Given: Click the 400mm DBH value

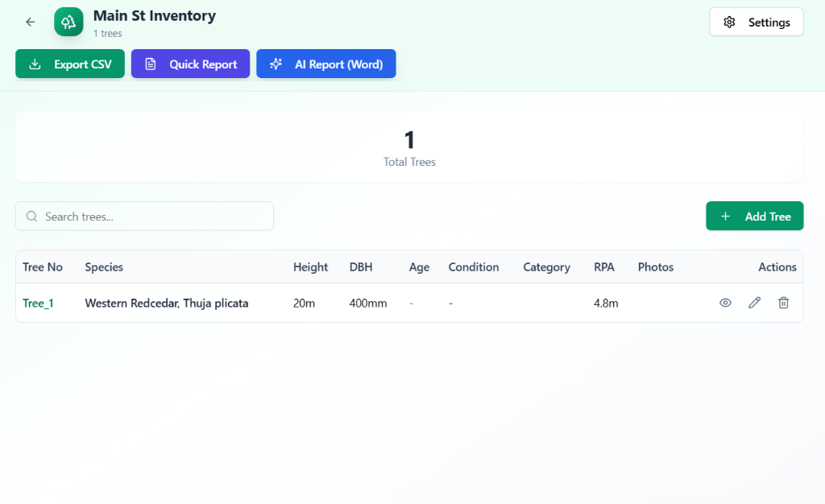Looking at the screenshot, I should click(x=367, y=304).
